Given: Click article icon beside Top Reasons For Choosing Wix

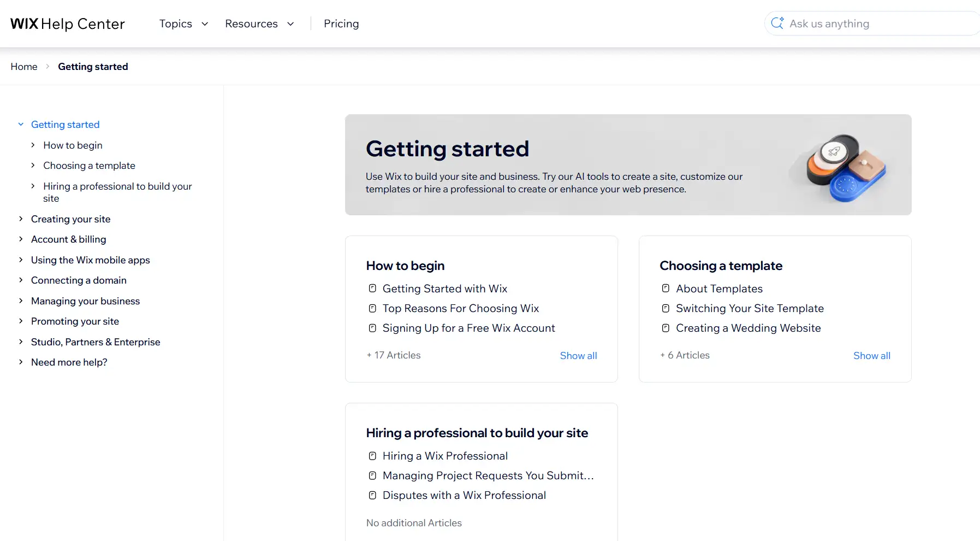Looking at the screenshot, I should [x=372, y=308].
